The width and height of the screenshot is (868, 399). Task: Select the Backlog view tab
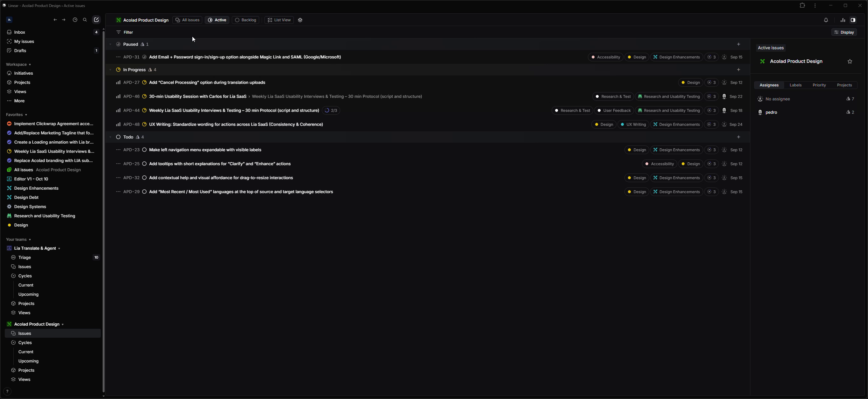coord(246,20)
